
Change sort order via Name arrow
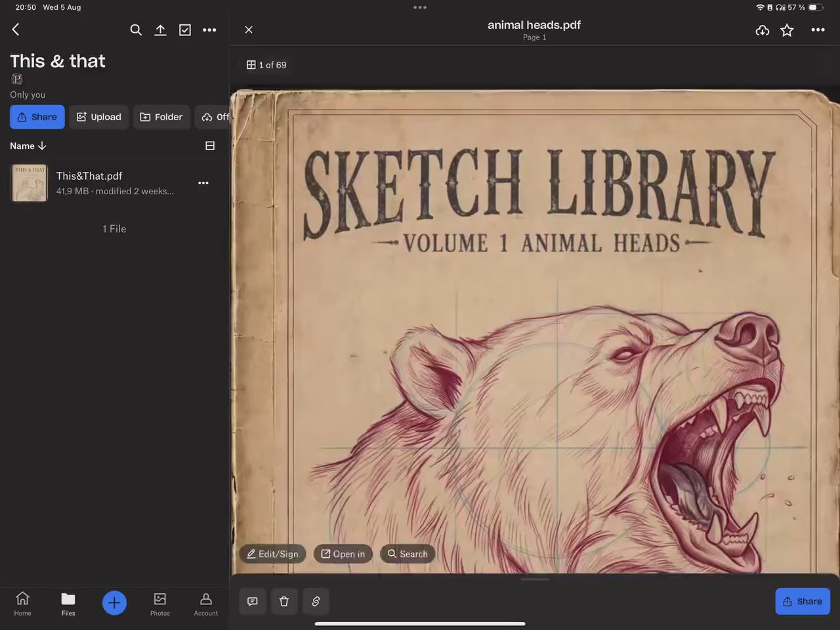[x=28, y=146]
